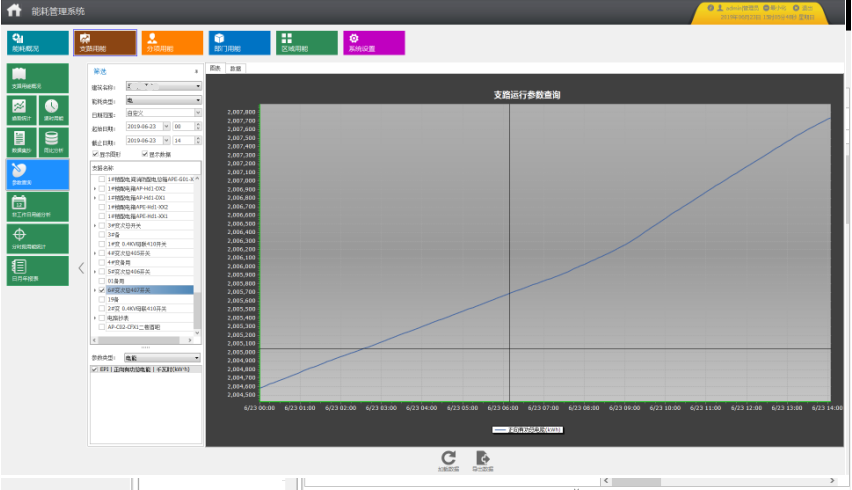Screen dimensions: 852x490
Task: Toggle the 显示数据 checkbox
Action: 145,154
